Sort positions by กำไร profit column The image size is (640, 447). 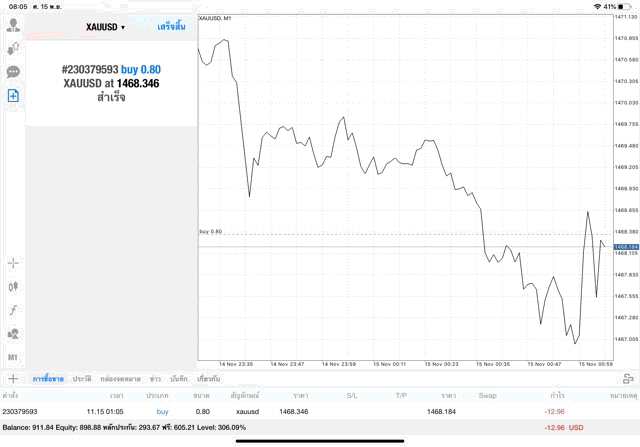coord(557,396)
